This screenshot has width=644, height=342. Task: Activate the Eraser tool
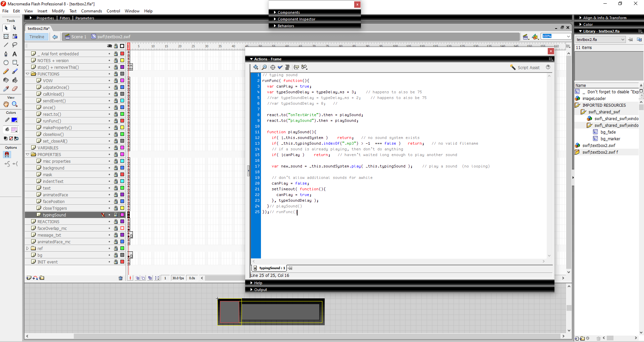[x=15, y=89]
